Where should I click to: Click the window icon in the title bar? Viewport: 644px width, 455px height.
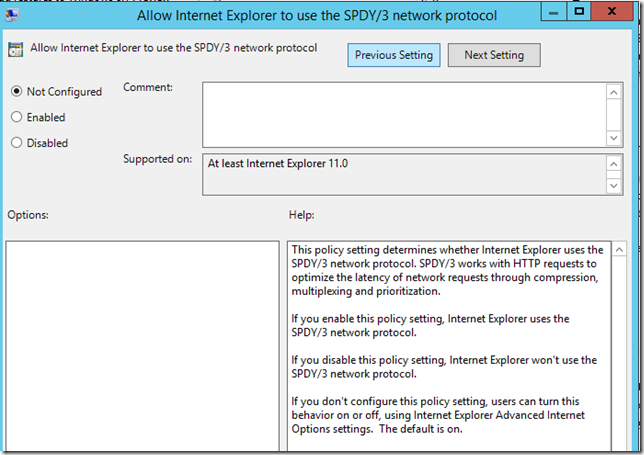click(14, 14)
